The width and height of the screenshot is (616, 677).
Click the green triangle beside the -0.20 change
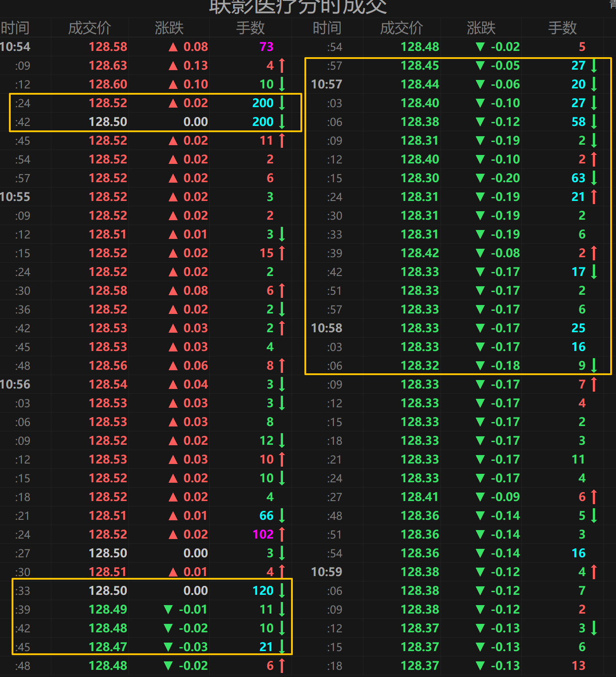(480, 178)
